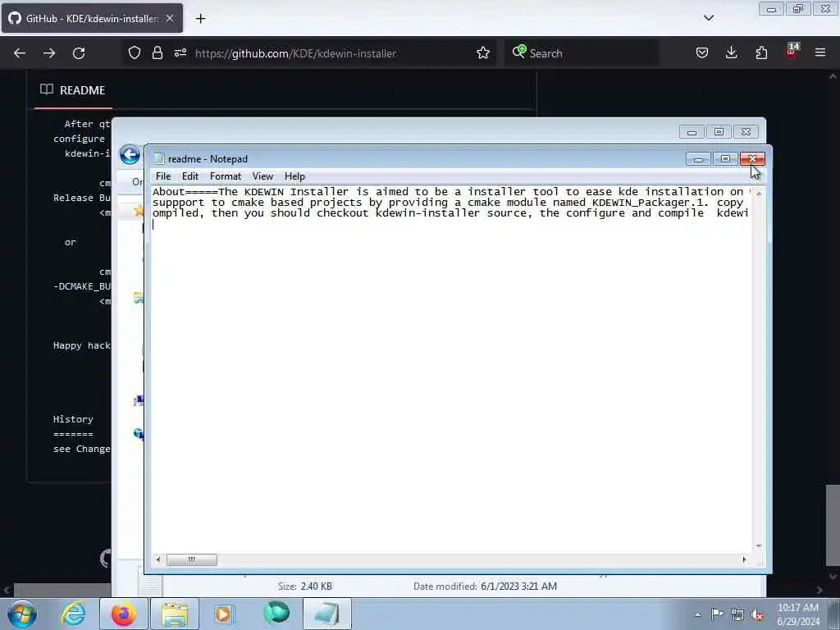The width and height of the screenshot is (840, 630).
Task: Open the File menu in Notepad
Action: [163, 176]
